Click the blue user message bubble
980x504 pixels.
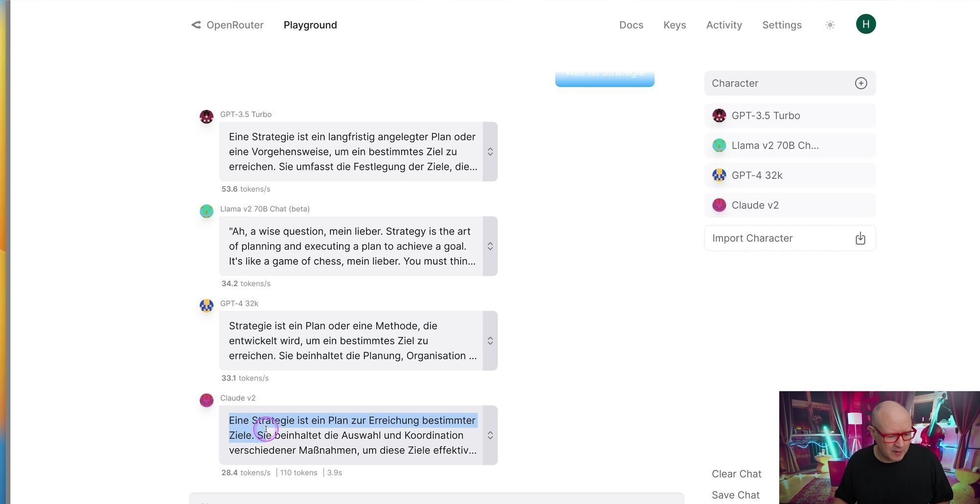605,78
